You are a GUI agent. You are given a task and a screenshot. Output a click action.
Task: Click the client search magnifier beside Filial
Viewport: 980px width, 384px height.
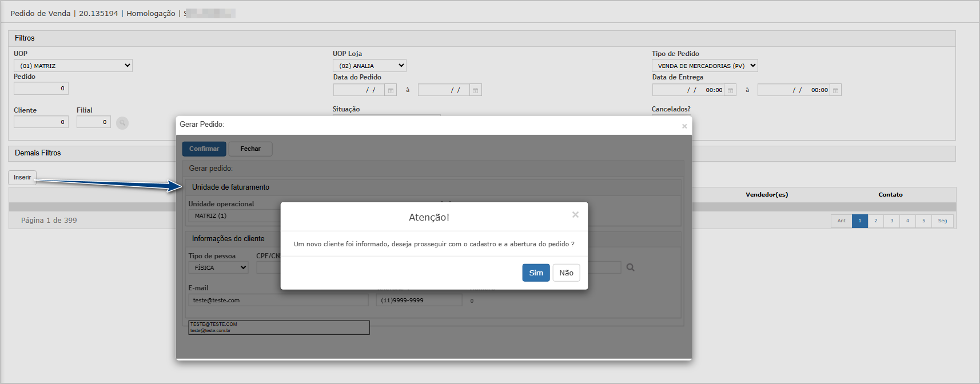(x=122, y=123)
